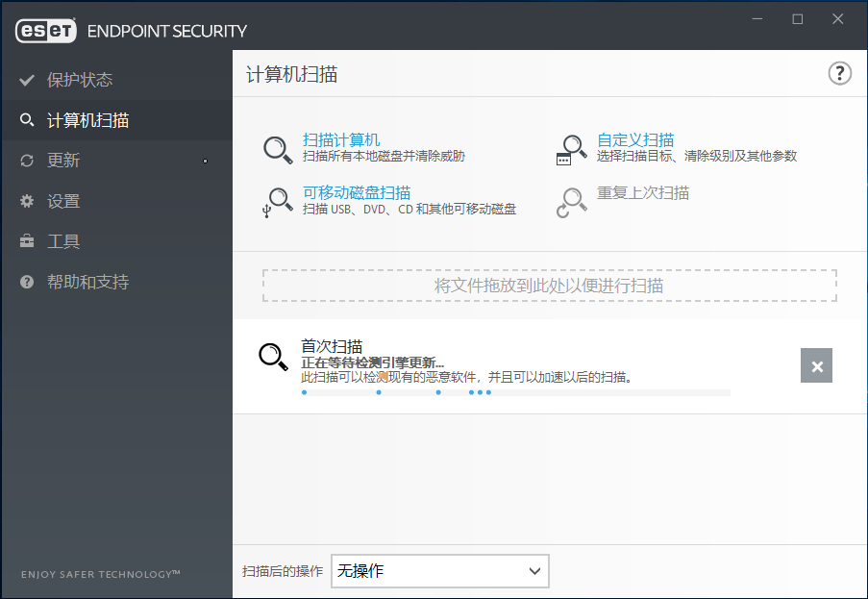
Task: Click the 自定义扫描 scan icon
Action: point(571,149)
